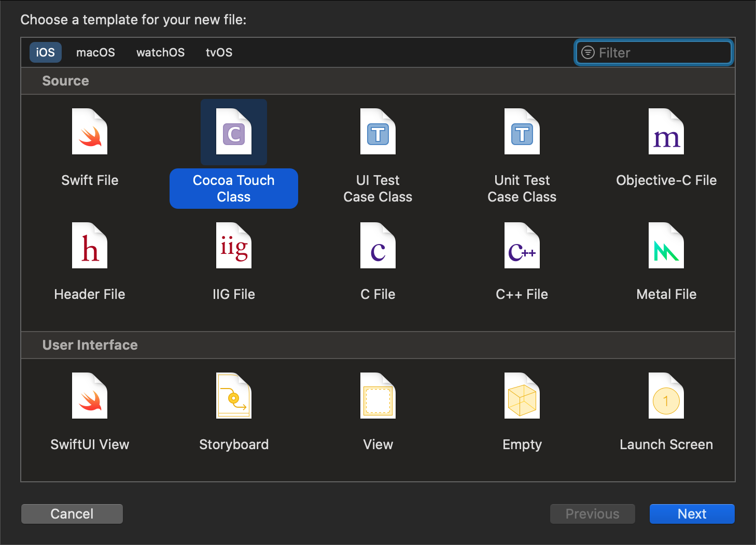Select the C File template
The height and width of the screenshot is (545, 756).
(377, 246)
